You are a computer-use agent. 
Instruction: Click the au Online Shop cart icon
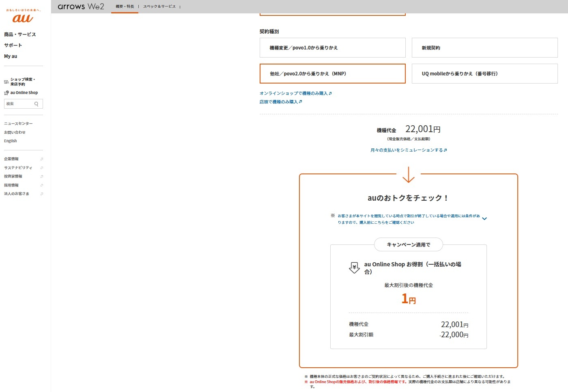click(6, 93)
